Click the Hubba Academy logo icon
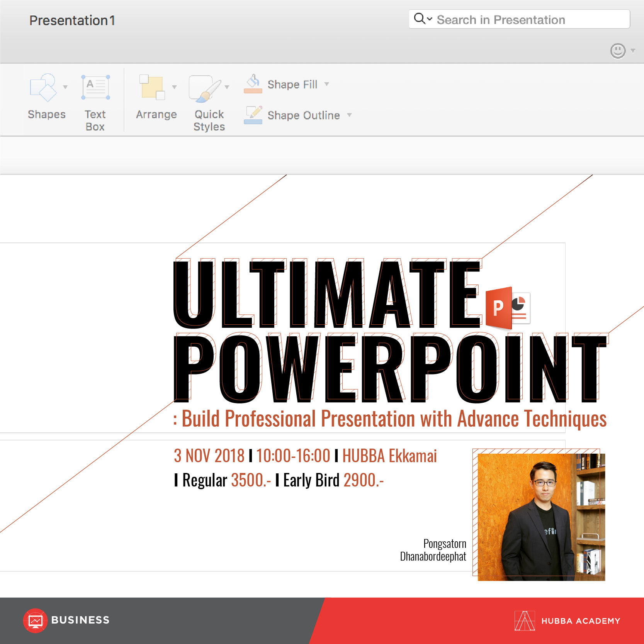The width and height of the screenshot is (644, 644). [x=525, y=621]
